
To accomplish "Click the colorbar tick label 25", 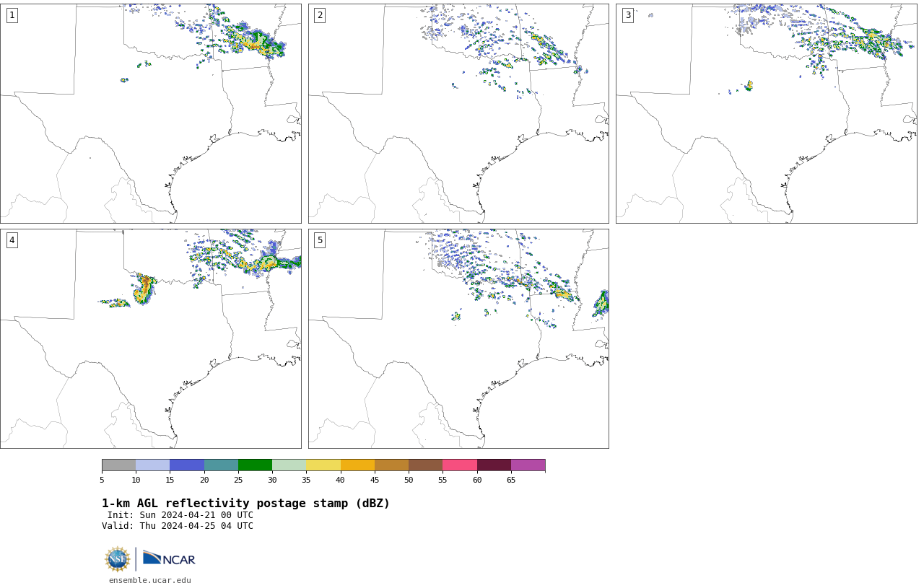I will pos(238,480).
